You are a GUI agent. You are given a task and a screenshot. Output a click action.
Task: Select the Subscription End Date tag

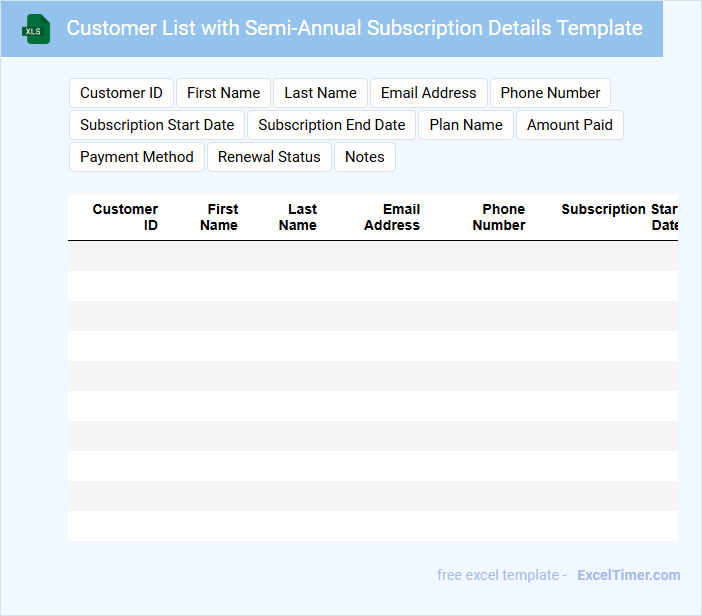point(332,125)
